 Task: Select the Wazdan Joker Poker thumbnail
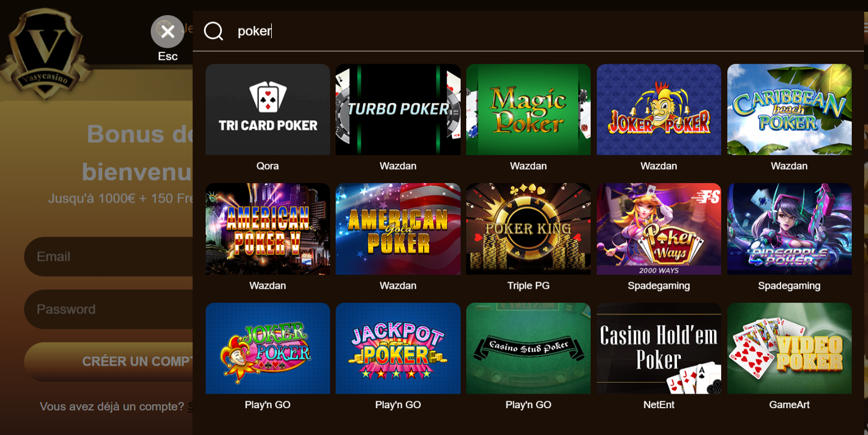pyautogui.click(x=659, y=110)
